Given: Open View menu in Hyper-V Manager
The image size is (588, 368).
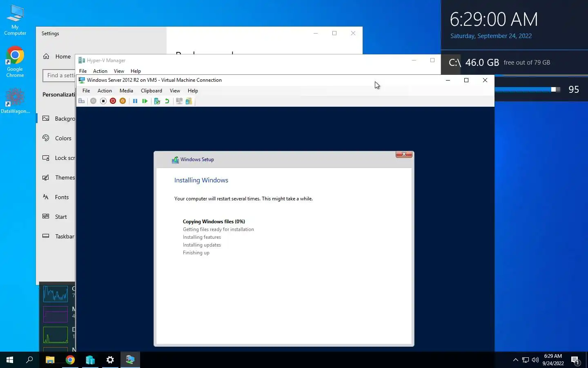Looking at the screenshot, I should [119, 71].
